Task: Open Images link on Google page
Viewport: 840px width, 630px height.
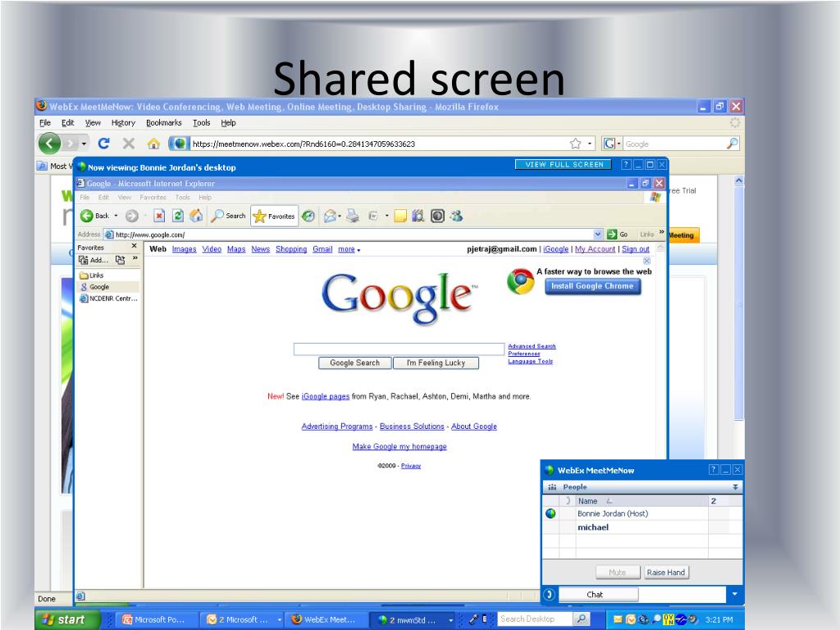Action: pyautogui.click(x=185, y=249)
